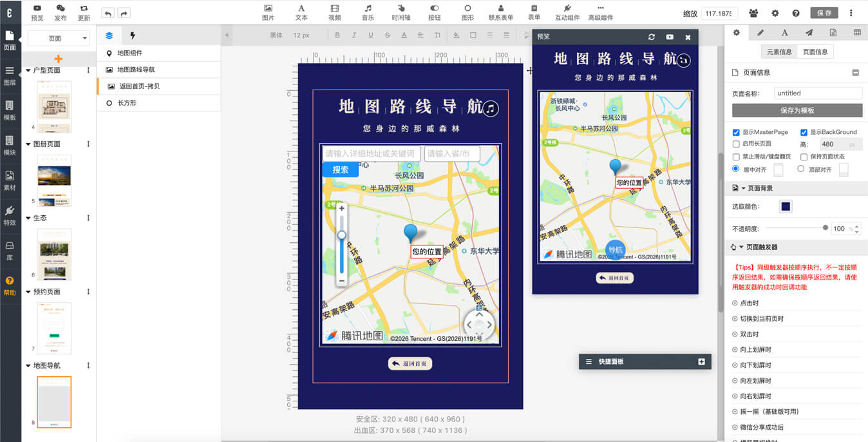
Task: Open the lightning triggers tab
Action: tap(133, 35)
